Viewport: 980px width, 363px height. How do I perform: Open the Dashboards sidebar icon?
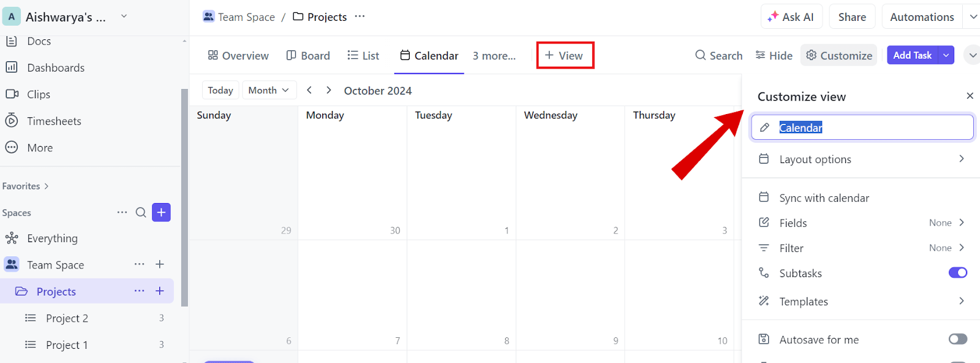tap(12, 67)
